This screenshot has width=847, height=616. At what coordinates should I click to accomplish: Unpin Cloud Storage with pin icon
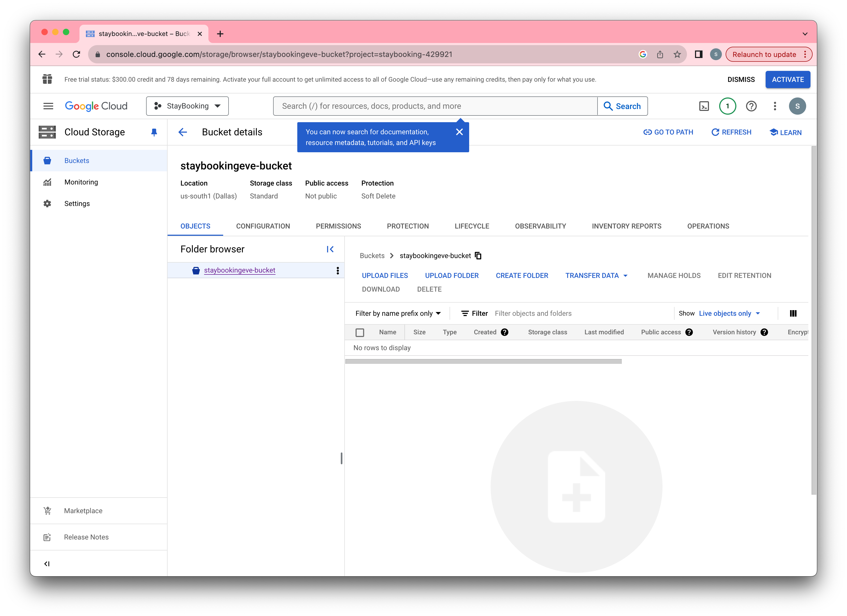154,132
